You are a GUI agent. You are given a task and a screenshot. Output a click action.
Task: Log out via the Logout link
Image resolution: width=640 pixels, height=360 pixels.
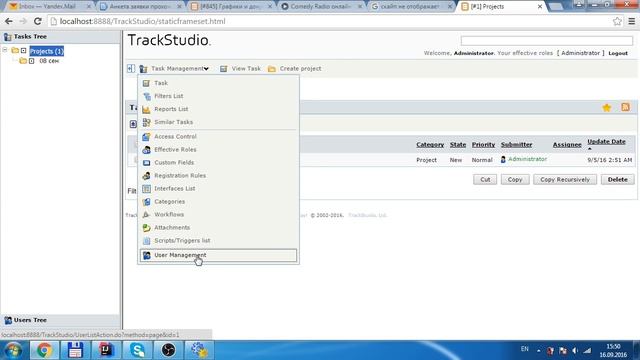pyautogui.click(x=618, y=53)
